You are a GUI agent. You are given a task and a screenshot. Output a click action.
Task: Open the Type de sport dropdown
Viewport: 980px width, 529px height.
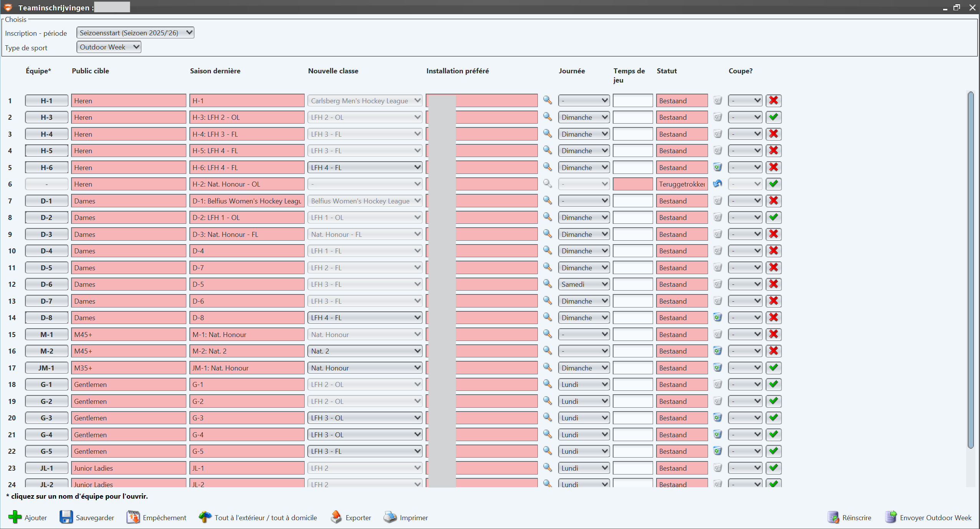pyautogui.click(x=109, y=47)
